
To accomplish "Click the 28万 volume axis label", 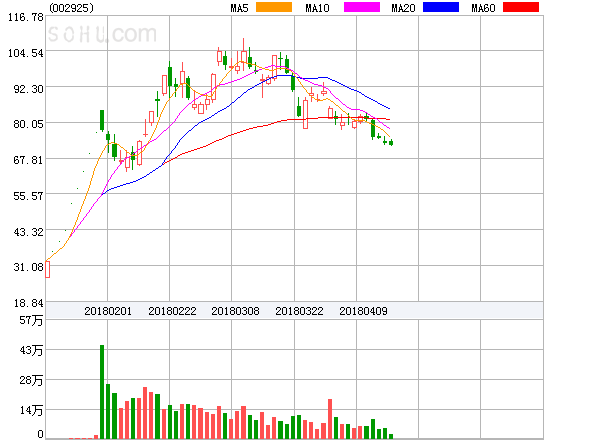I will click(x=31, y=380).
